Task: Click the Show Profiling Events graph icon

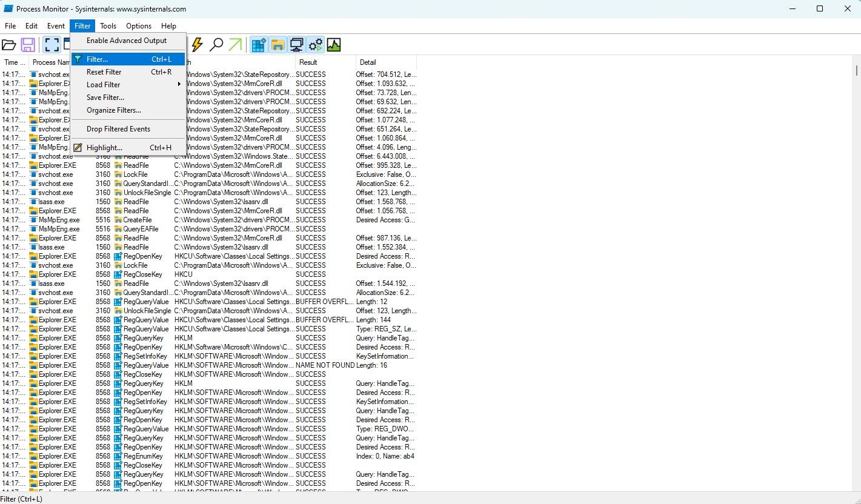Action: coord(334,45)
